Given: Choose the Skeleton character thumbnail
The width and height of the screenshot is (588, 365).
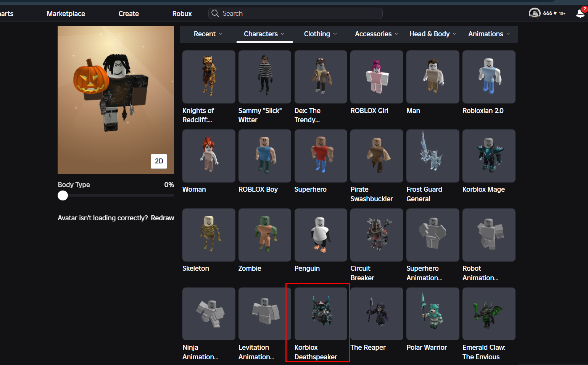Looking at the screenshot, I should [x=209, y=235].
